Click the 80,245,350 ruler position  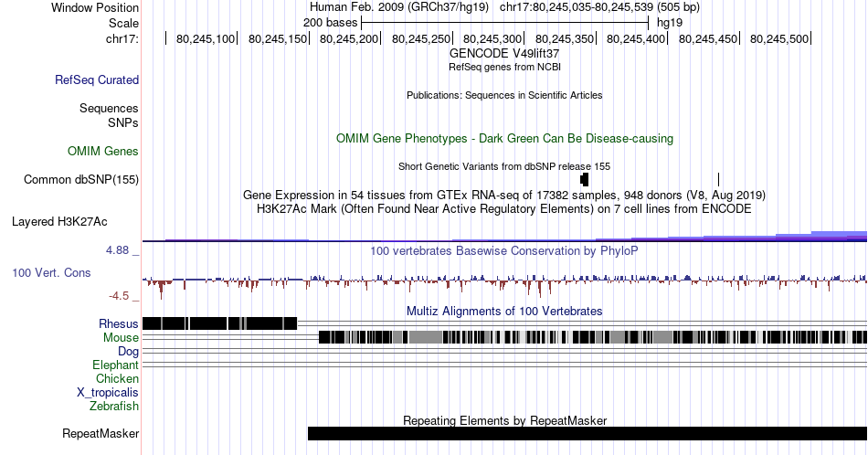pyautogui.click(x=564, y=38)
